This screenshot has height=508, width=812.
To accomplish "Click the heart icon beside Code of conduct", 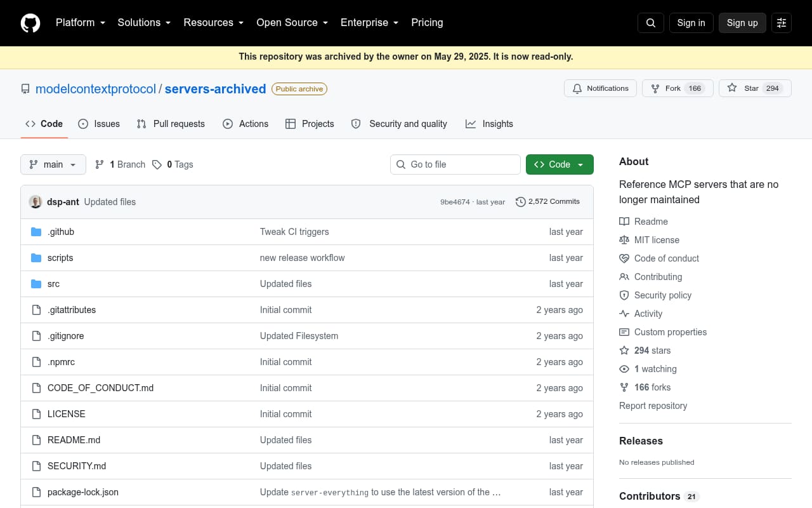I will [624, 258].
